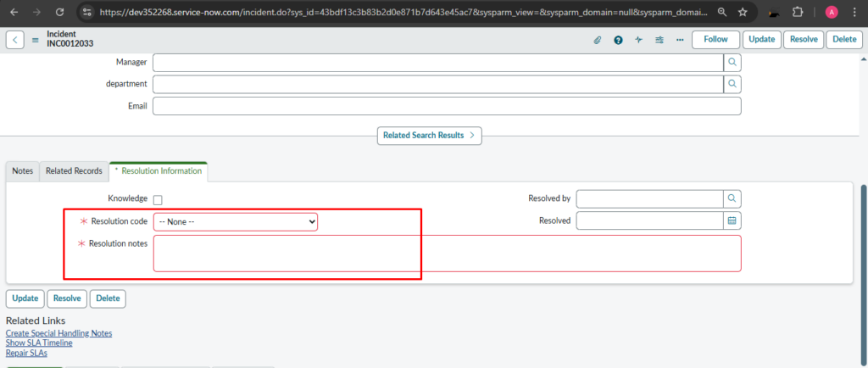Open the hamburger context menu icon
This screenshot has height=368, width=868.
pyautogui.click(x=36, y=40)
